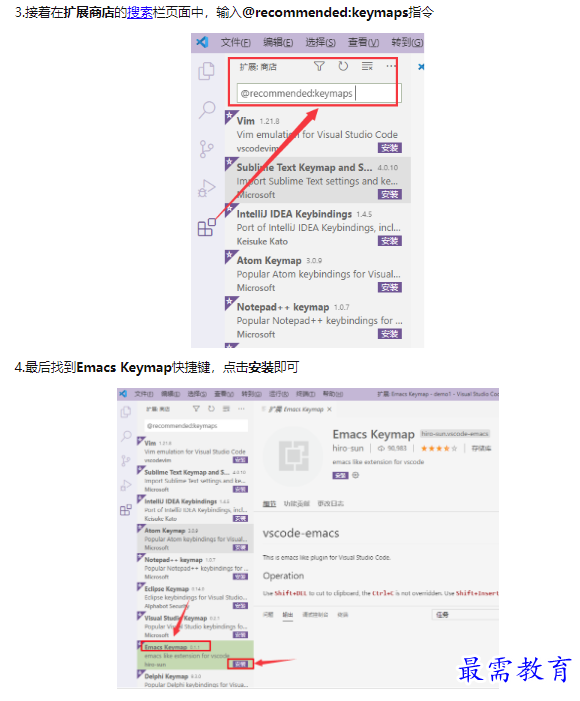This screenshot has height=701, width=580.
Task: Open Run and Debug icon in upper screenshot
Action: click(x=206, y=188)
